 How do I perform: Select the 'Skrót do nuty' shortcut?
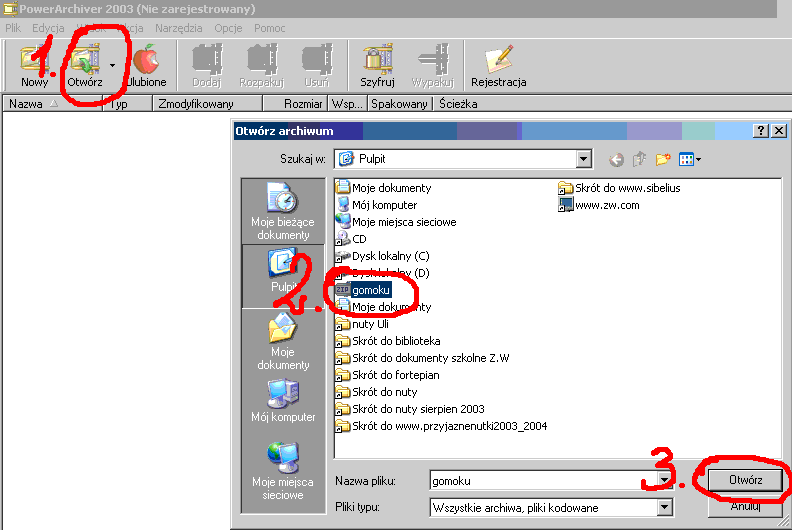[x=377, y=392]
